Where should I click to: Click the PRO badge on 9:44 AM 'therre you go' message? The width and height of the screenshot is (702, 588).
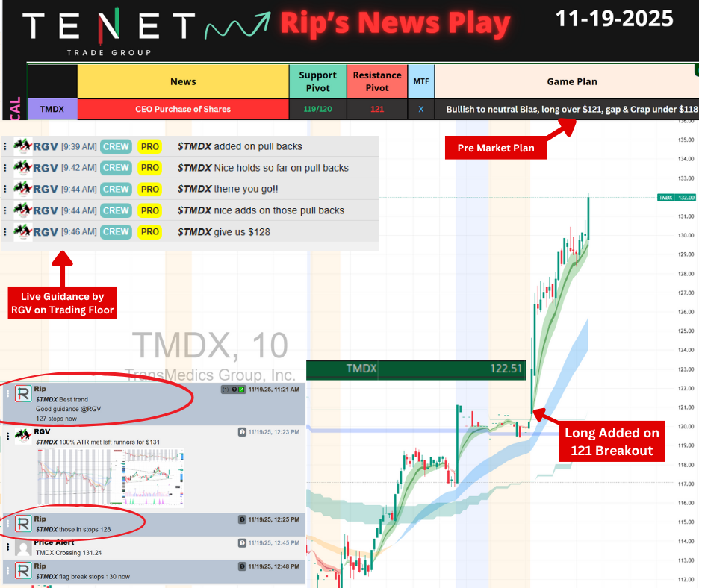tap(150, 190)
